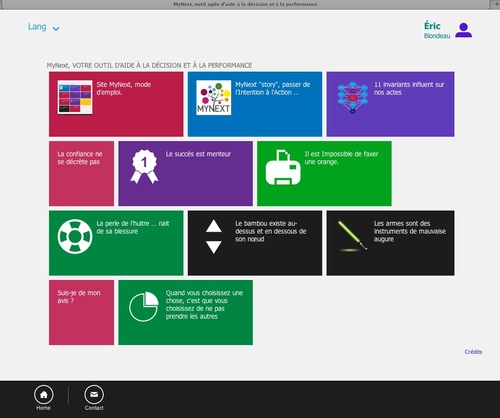Open 'Les armes sont des instruments' tile text
Screen dimensions: 500x418
(x=410, y=231)
